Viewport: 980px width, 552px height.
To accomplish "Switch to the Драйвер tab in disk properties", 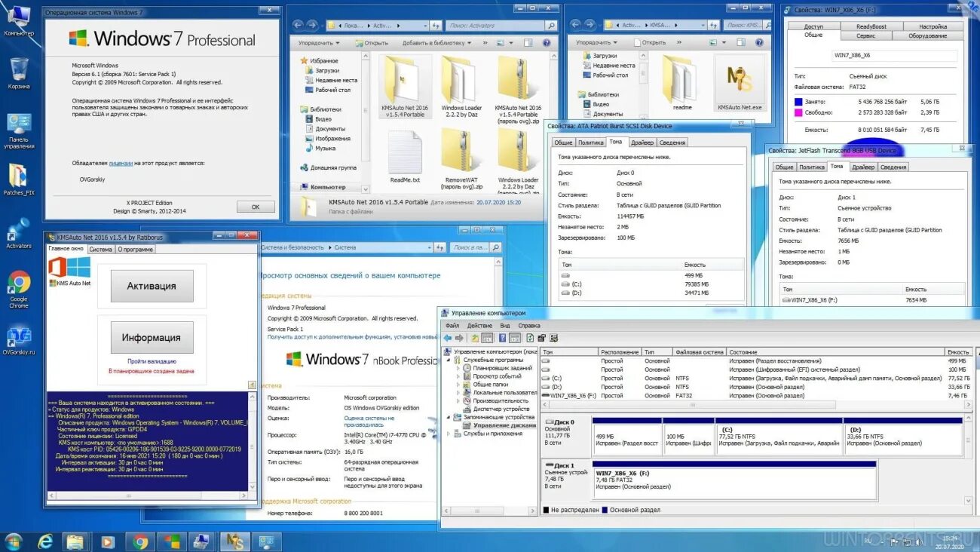I will (x=642, y=142).
